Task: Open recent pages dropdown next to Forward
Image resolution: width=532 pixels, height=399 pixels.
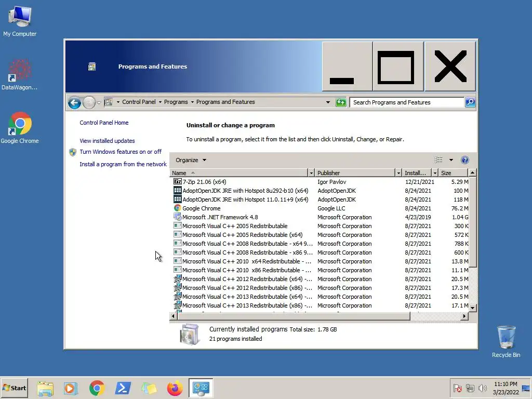Action: (99, 102)
